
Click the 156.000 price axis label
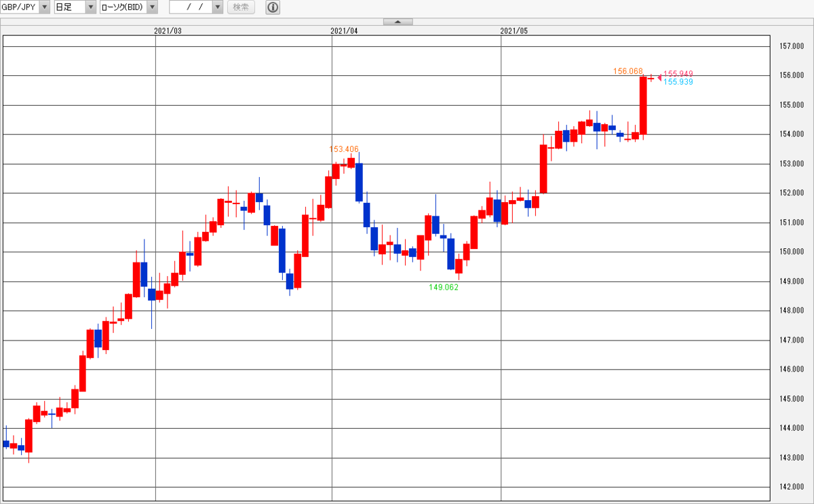791,75
